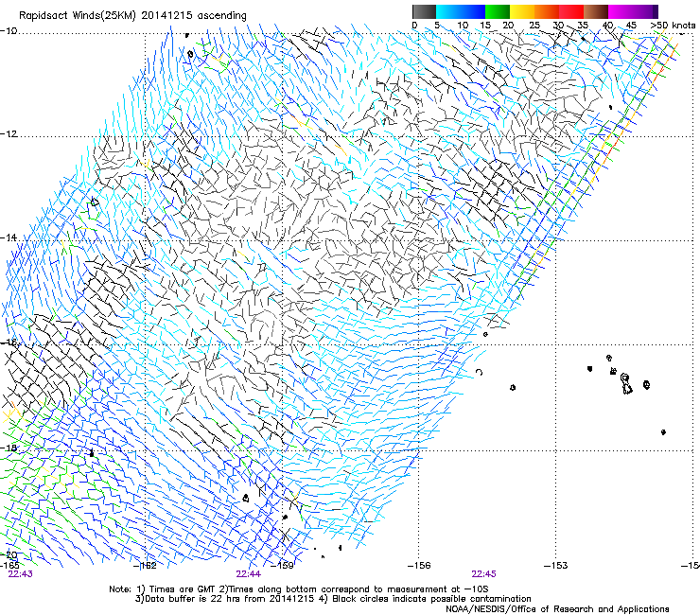Click the blue 10-15 knots legend color

click(x=473, y=11)
